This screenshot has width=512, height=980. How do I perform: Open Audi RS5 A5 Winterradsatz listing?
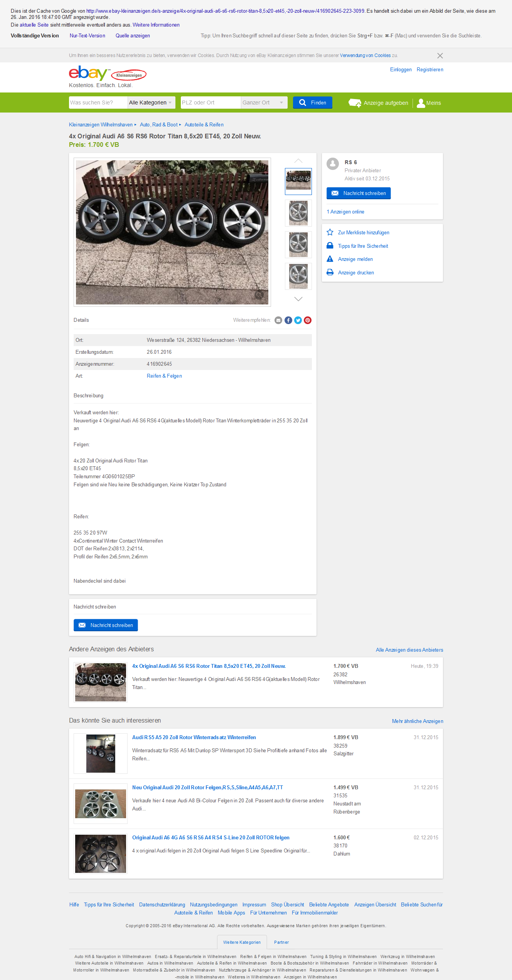click(x=194, y=738)
